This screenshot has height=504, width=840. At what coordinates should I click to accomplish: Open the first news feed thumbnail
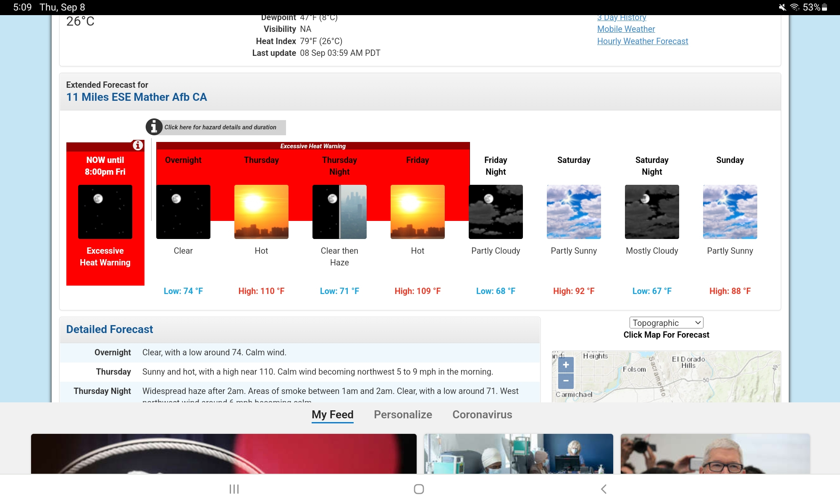coord(224,454)
